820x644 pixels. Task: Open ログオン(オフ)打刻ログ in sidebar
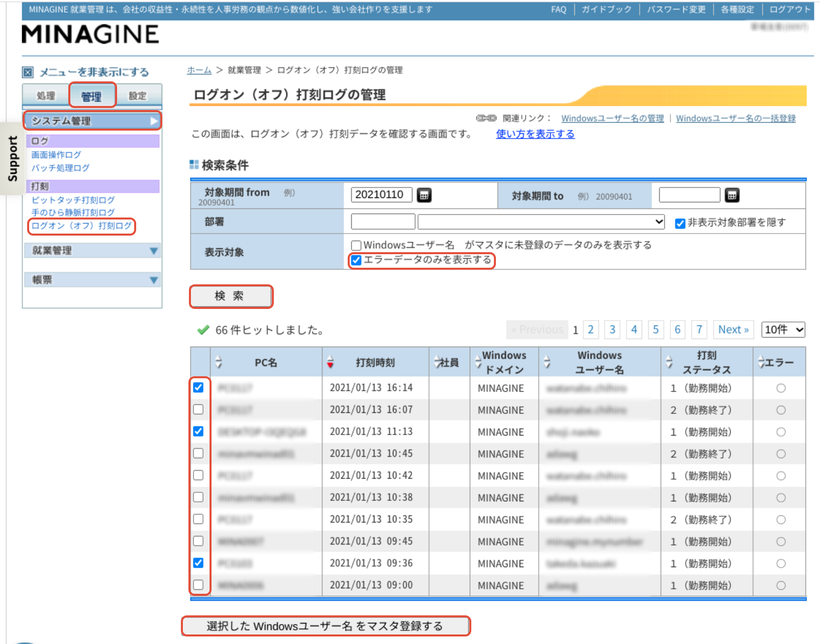click(x=81, y=226)
